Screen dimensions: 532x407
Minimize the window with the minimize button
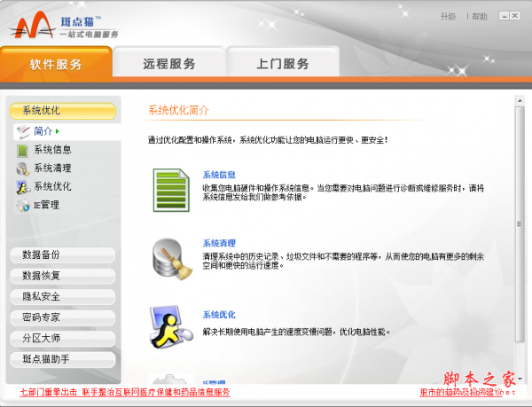(x=505, y=16)
